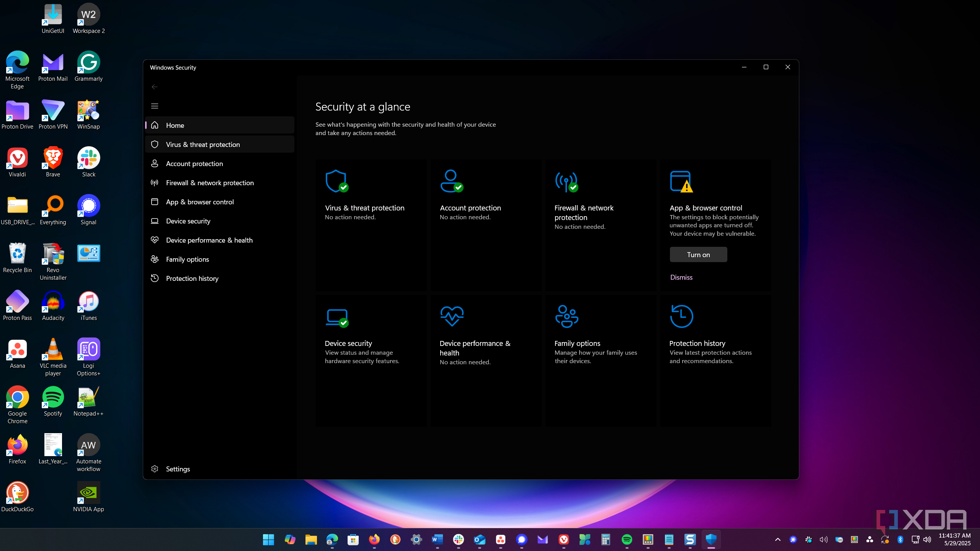Select Virus & threat protection in sidebar
This screenshot has height=551, width=980.
point(203,144)
